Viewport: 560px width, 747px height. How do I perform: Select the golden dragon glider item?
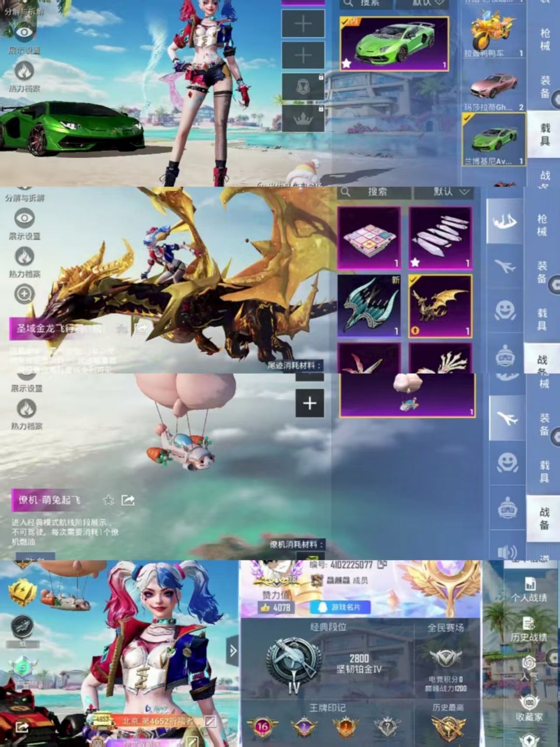tap(440, 306)
